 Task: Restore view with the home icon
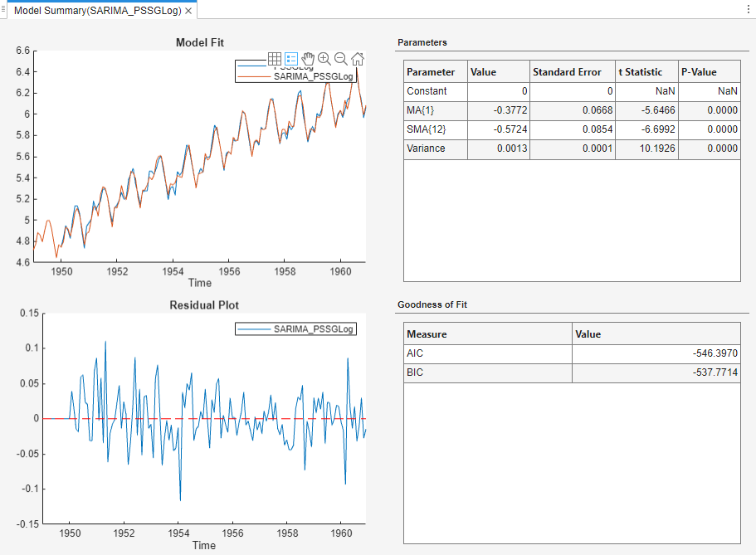pyautogui.click(x=357, y=59)
